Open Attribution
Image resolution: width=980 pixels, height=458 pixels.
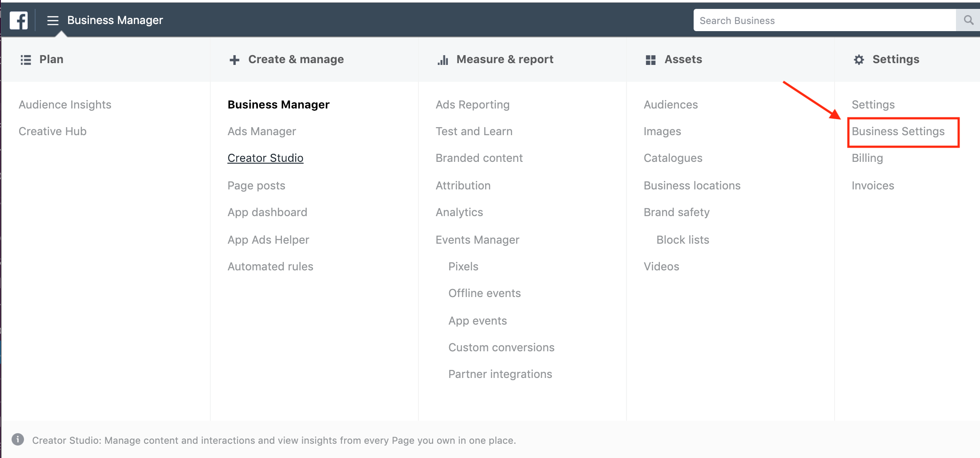pos(463,185)
